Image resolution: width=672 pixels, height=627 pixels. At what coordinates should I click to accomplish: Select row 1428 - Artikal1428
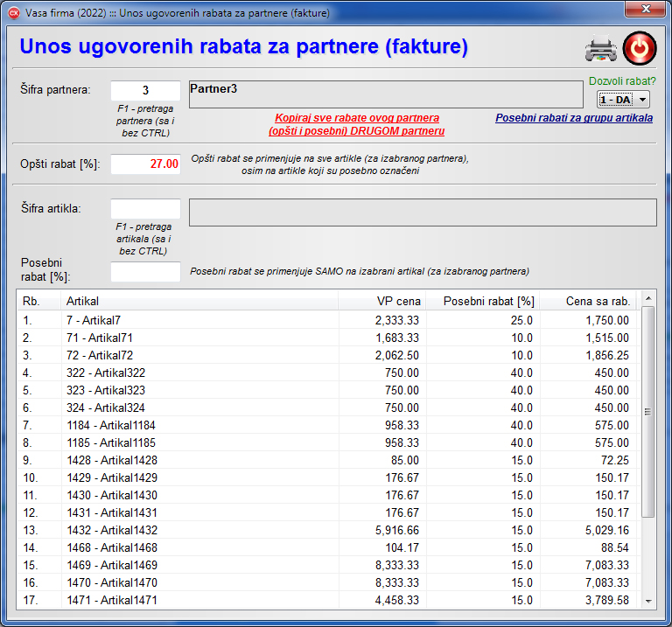[x=329, y=460]
